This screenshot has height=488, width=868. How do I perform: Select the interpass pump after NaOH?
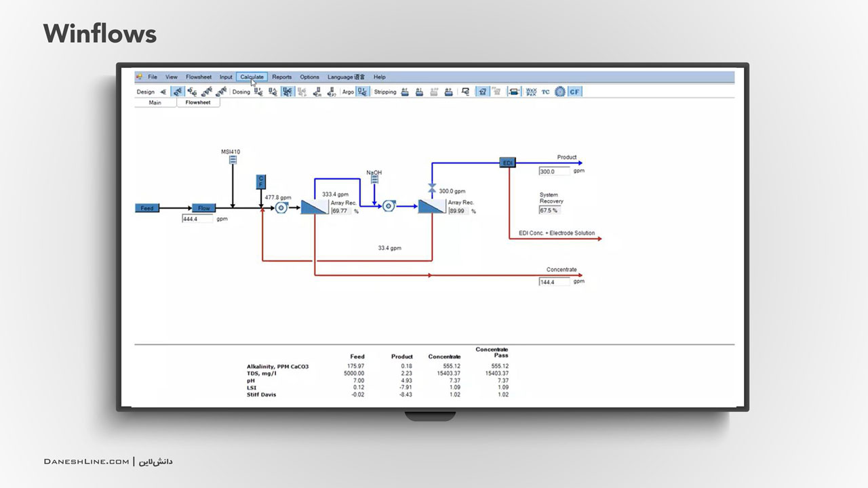(x=389, y=206)
